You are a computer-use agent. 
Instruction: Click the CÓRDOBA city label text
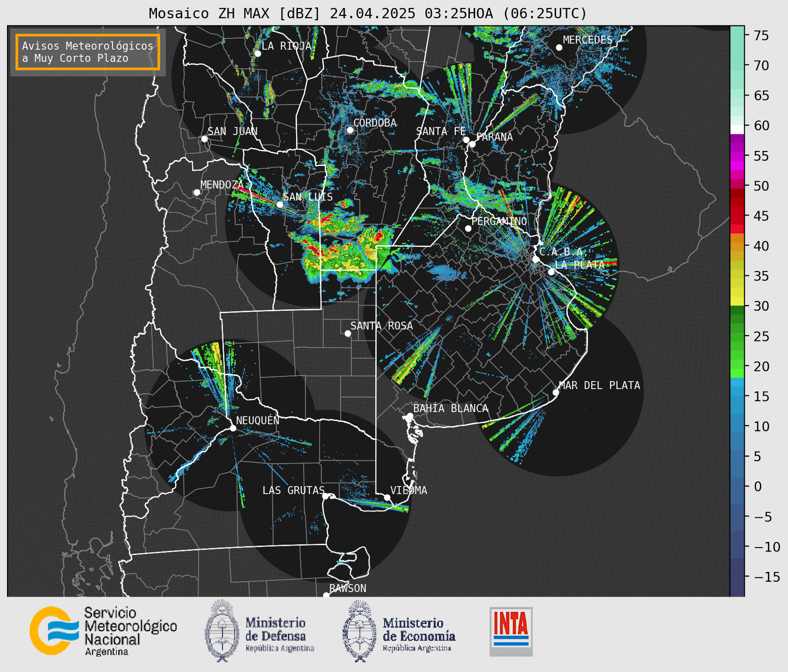375,123
